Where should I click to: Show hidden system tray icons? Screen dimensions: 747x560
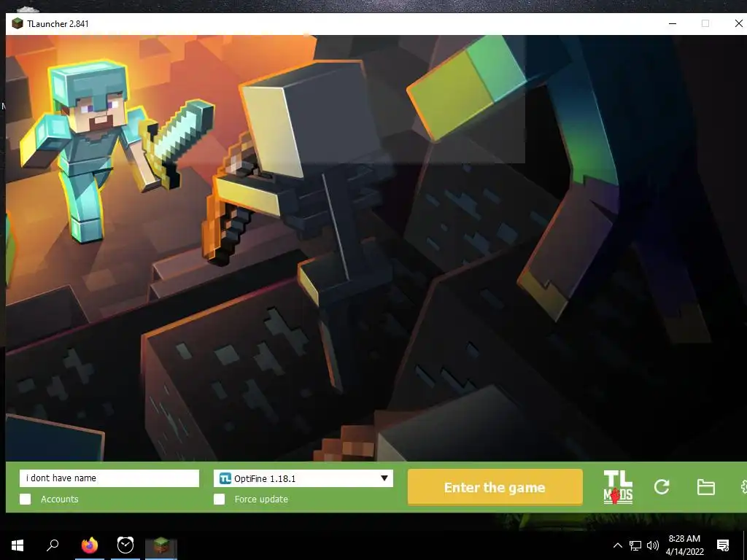click(617, 545)
